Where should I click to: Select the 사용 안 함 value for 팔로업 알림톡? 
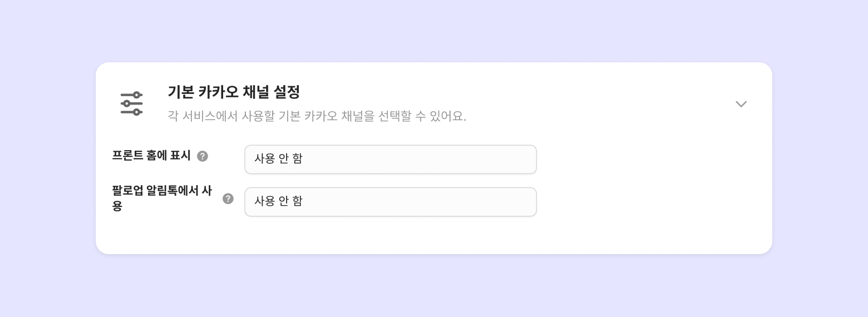pos(278,201)
